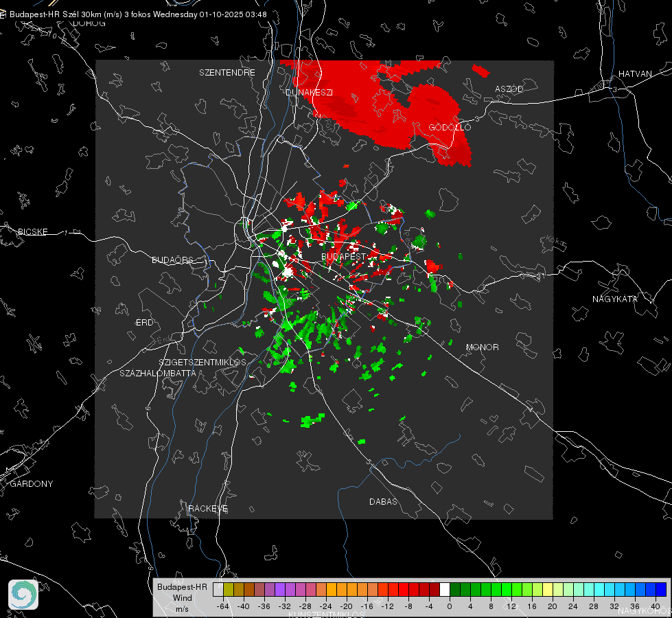
Task: Click the MONOR town label
Action: coord(482,347)
